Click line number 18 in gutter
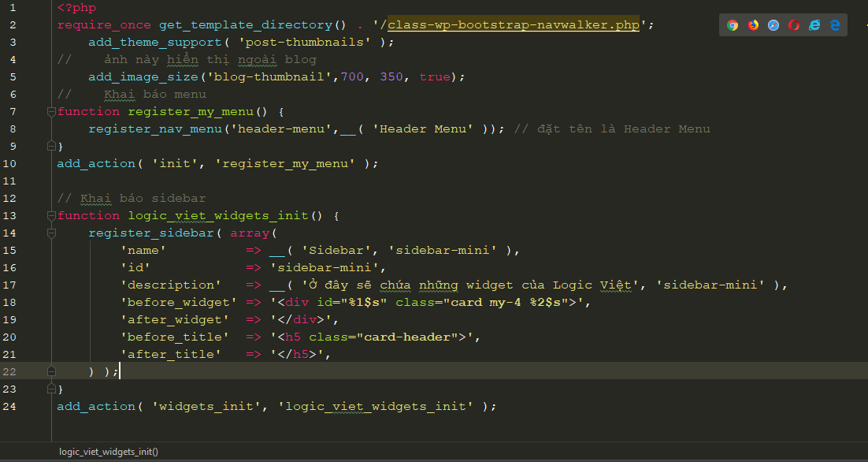This screenshot has height=462, width=868. coord(9,302)
